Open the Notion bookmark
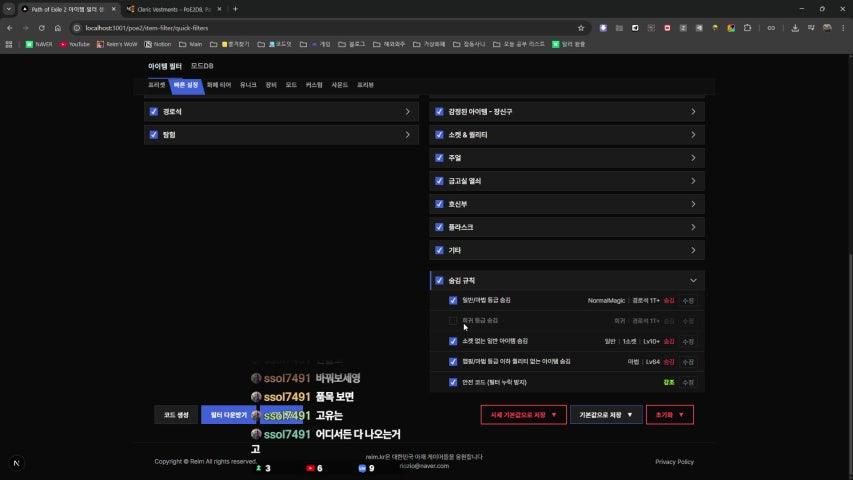Screen dimensions: 853x480 (155, 44)
